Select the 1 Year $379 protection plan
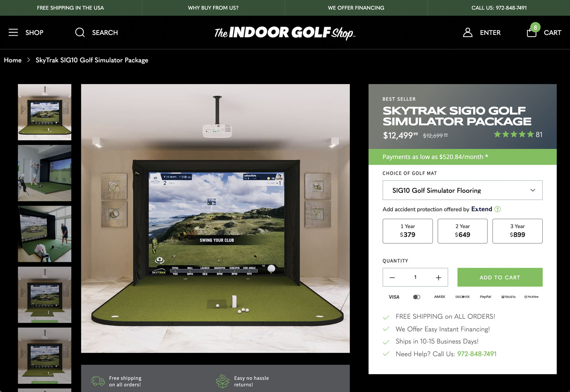The image size is (570, 392). 407,231
